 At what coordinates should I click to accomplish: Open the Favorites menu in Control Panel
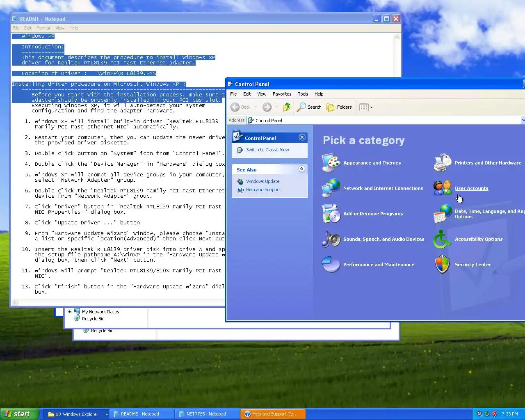tap(282, 94)
